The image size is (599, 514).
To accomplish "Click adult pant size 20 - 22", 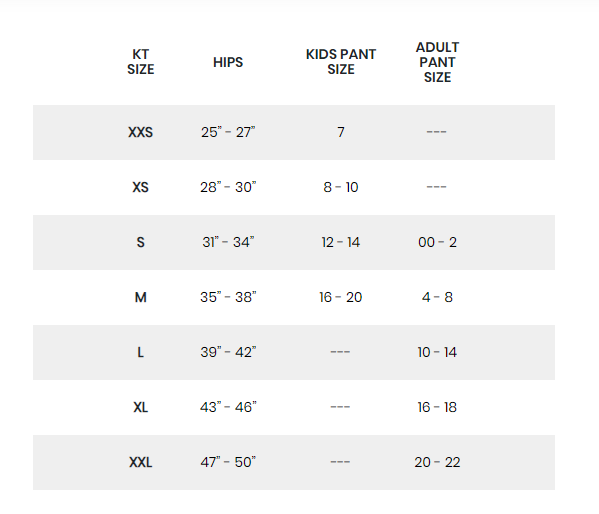I will click(x=437, y=462).
